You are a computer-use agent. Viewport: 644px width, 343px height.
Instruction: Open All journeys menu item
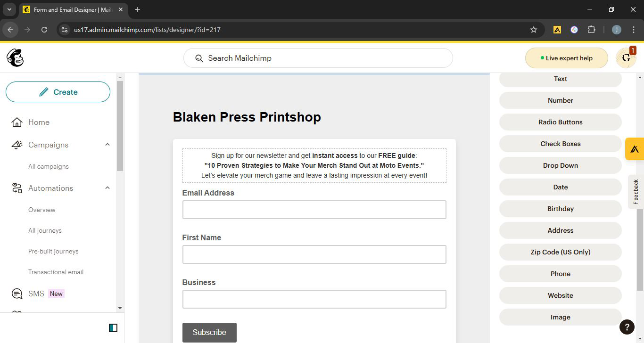45,230
